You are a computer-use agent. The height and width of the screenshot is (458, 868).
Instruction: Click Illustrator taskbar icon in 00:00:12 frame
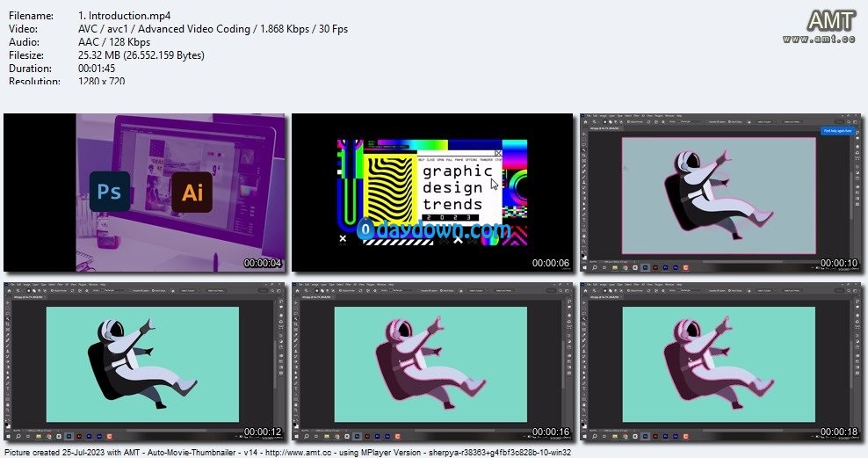coord(79,436)
